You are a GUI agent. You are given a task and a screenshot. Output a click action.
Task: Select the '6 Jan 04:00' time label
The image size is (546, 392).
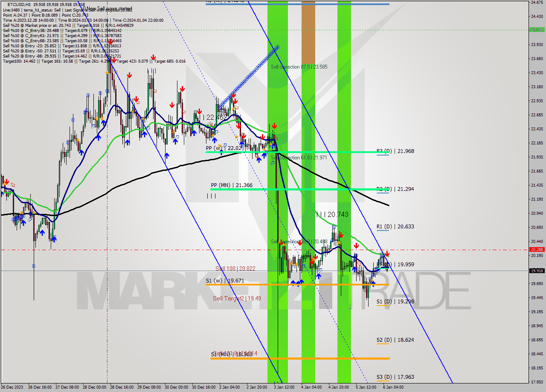click(393, 387)
